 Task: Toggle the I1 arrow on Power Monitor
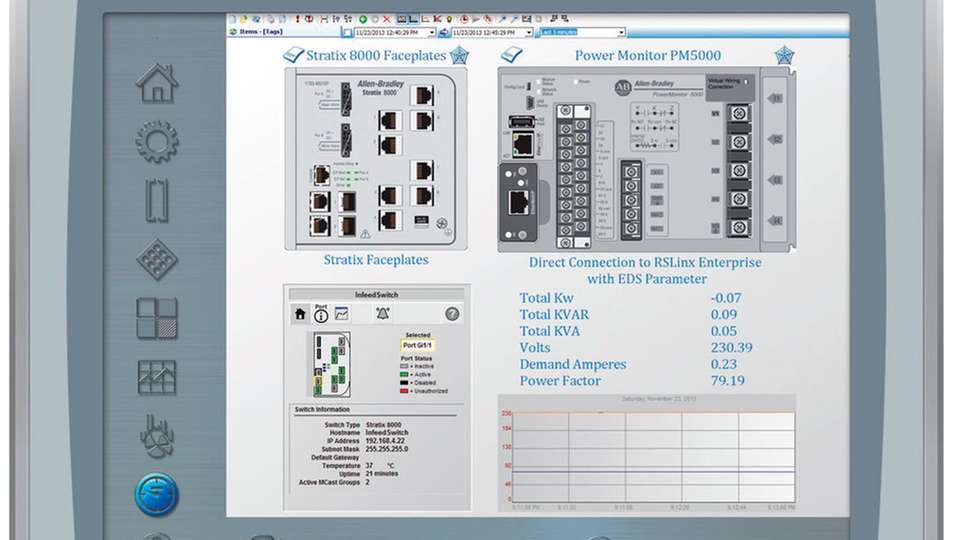point(774,99)
